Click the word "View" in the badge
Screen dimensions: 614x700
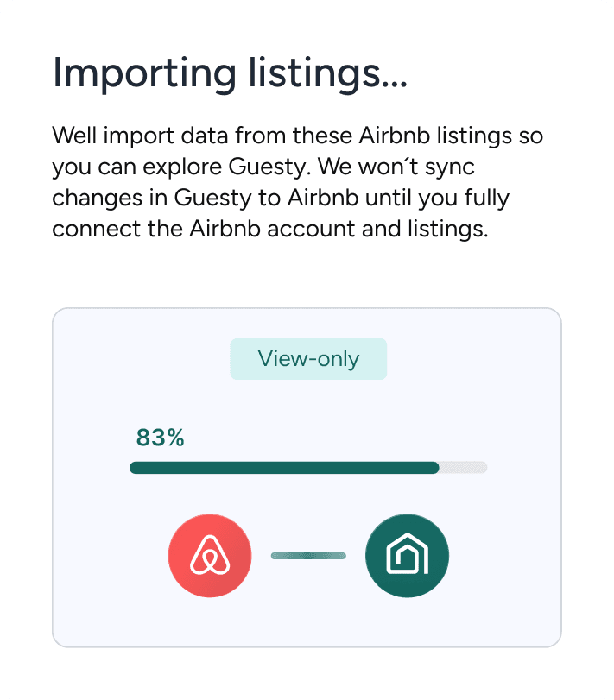tap(279, 359)
